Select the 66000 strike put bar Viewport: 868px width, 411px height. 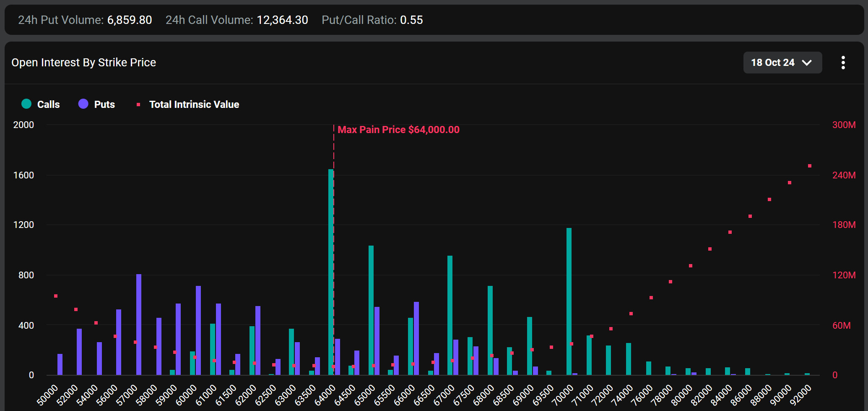(416, 338)
